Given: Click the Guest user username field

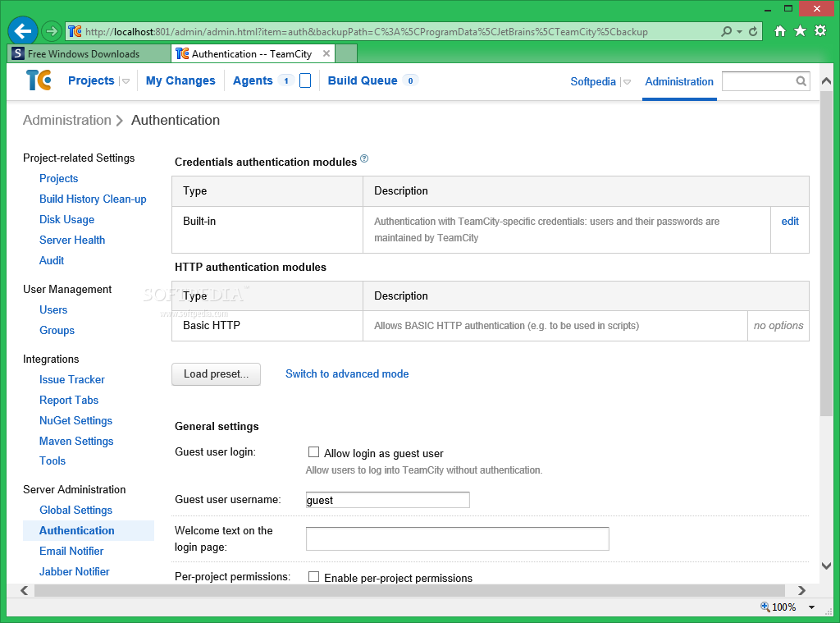Looking at the screenshot, I should click(388, 500).
